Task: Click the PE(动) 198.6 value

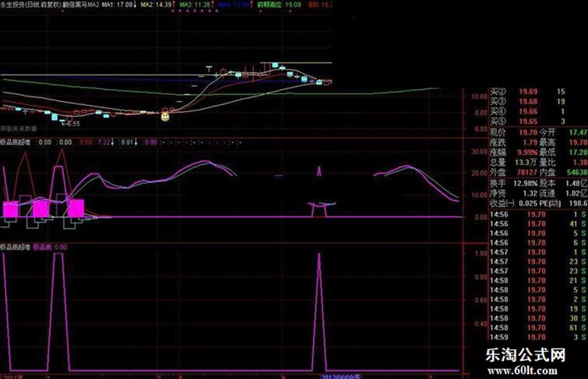Action: tap(578, 204)
